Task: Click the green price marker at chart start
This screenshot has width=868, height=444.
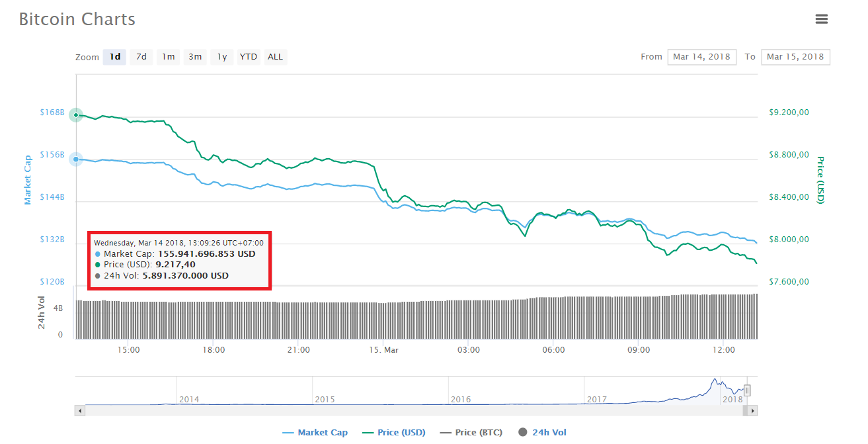Action: point(76,115)
